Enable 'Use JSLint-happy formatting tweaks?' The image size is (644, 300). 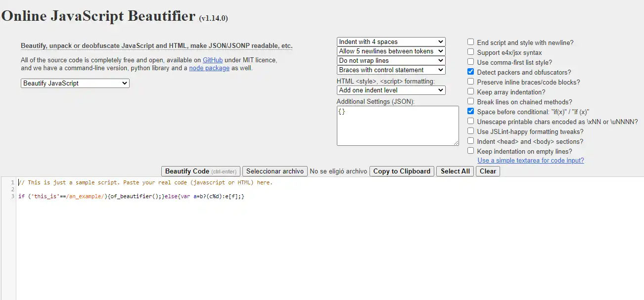click(470, 131)
